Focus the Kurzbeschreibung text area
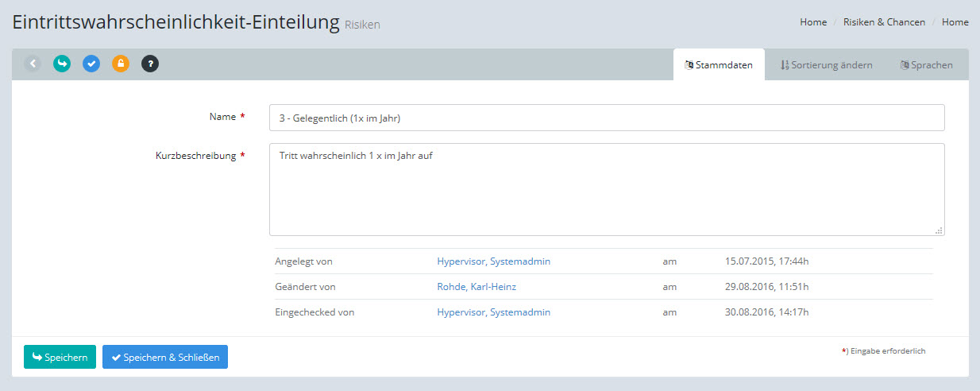This screenshot has width=980, height=391. (607, 189)
